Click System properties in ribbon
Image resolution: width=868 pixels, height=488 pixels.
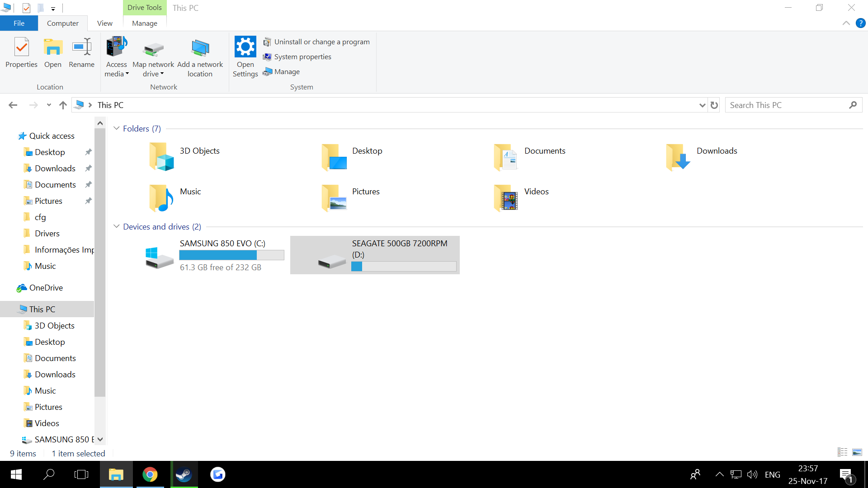point(302,56)
